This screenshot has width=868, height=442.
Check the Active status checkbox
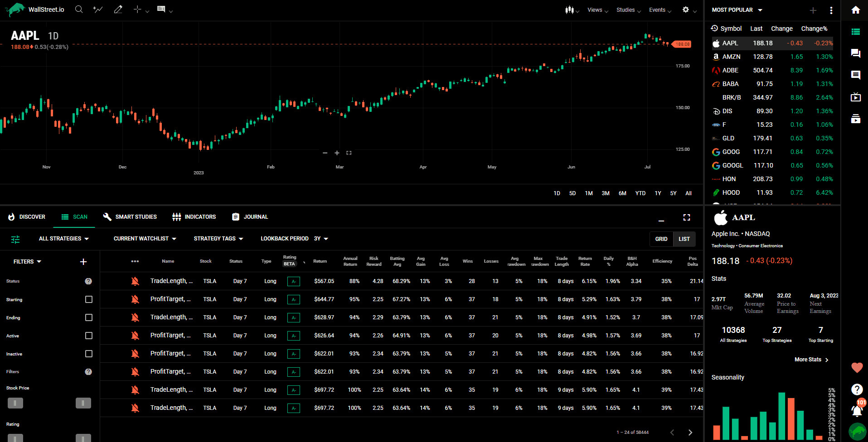[x=89, y=336]
